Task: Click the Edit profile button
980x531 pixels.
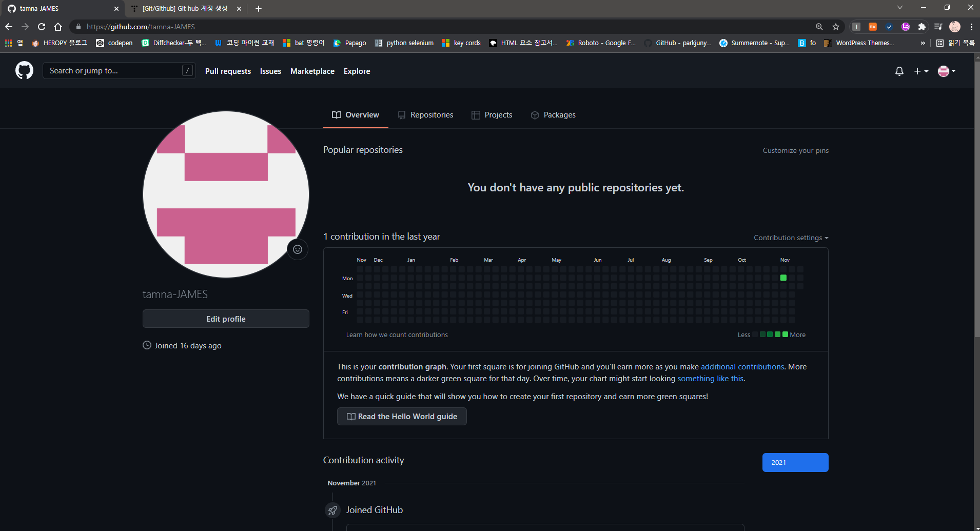Action: point(226,319)
